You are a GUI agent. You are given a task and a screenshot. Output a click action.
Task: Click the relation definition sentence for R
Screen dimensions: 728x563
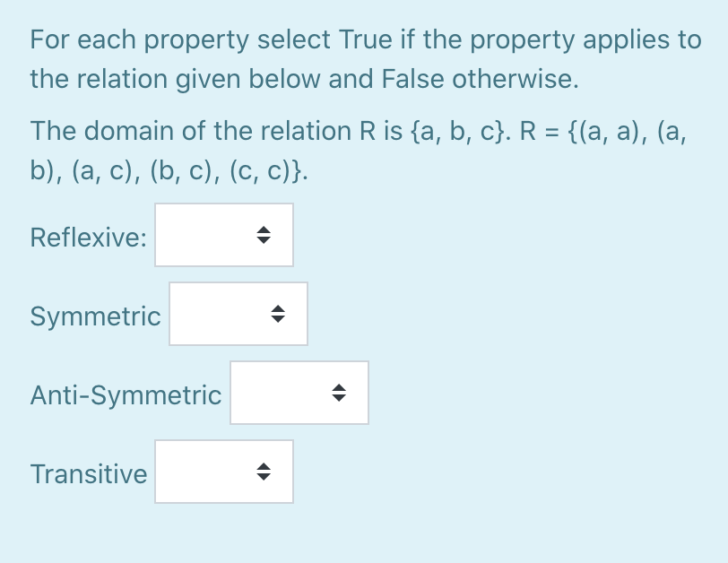coord(359,150)
